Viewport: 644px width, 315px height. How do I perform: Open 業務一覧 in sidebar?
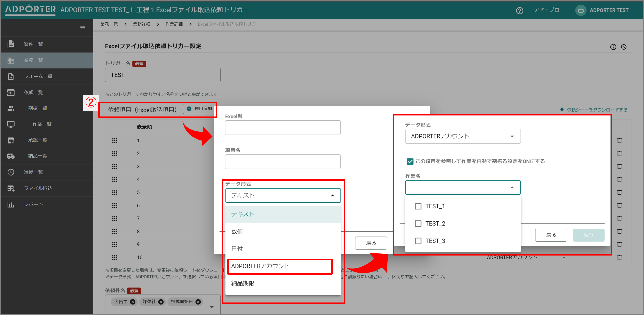[47, 60]
